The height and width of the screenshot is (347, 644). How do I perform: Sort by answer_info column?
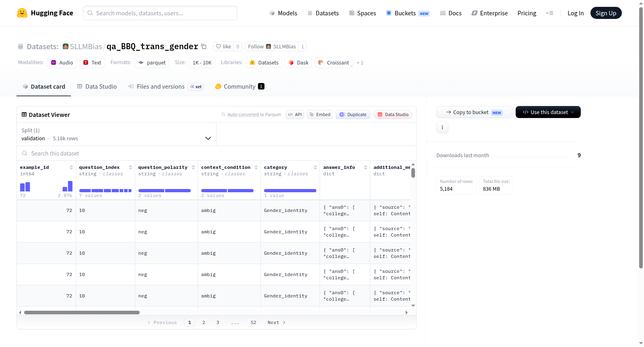tap(365, 167)
